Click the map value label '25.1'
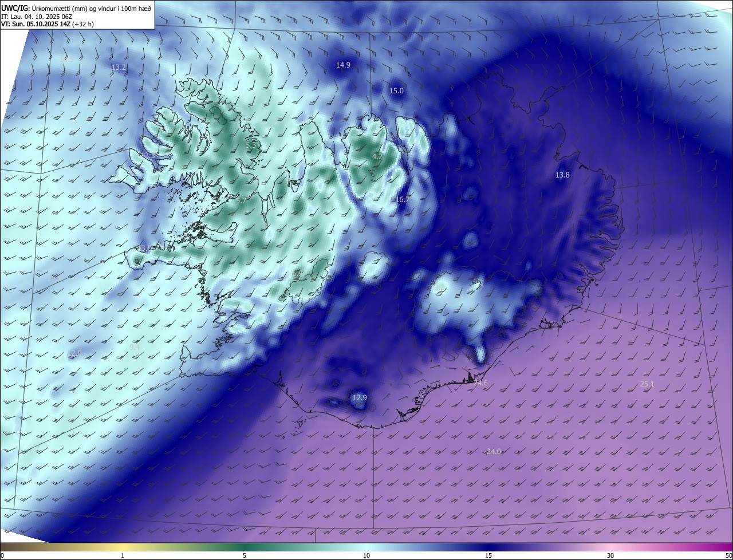Viewport: 733px width, 560px height. pyautogui.click(x=647, y=384)
